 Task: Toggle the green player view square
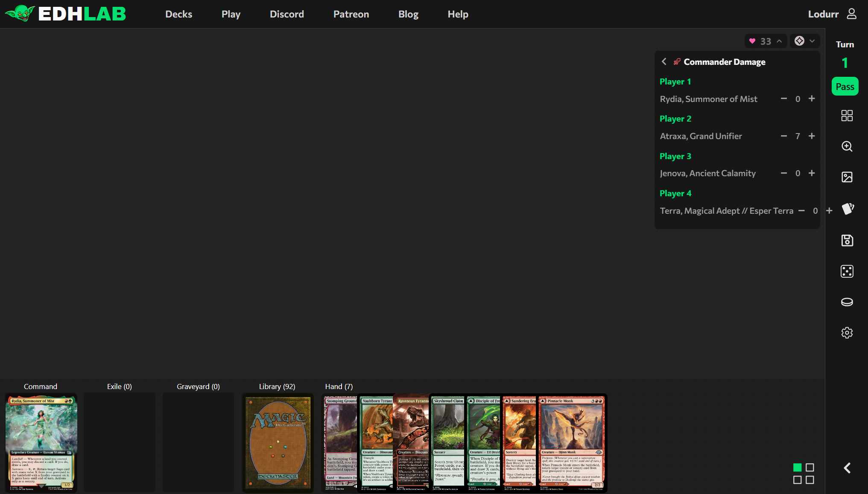pyautogui.click(x=797, y=468)
